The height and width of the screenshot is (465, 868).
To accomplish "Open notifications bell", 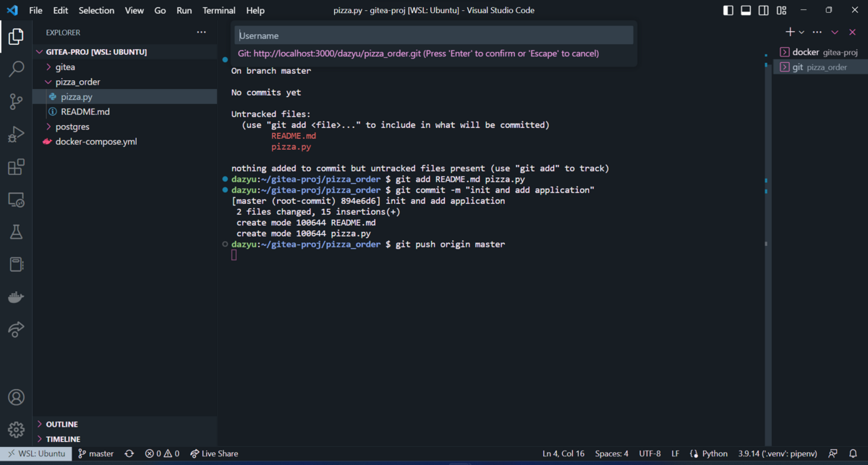I will pos(853,453).
